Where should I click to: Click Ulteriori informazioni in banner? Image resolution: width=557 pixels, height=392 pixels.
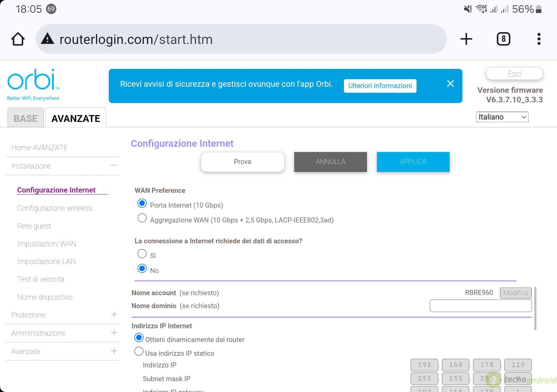(380, 86)
